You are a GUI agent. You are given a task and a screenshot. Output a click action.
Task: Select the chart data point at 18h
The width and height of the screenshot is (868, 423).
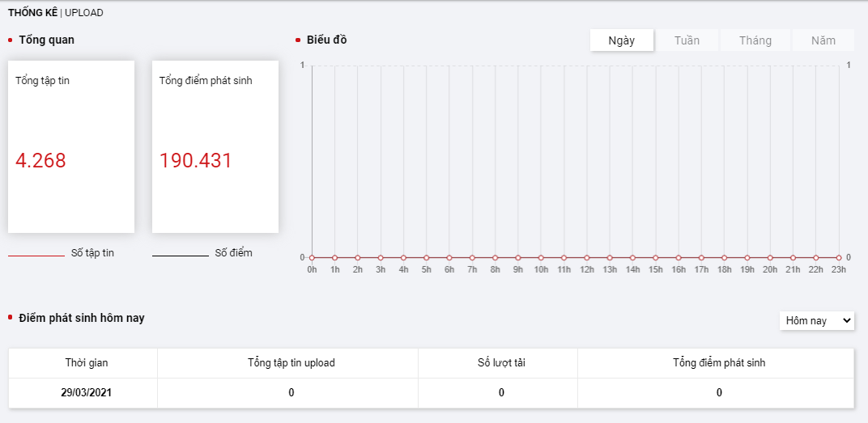point(724,257)
